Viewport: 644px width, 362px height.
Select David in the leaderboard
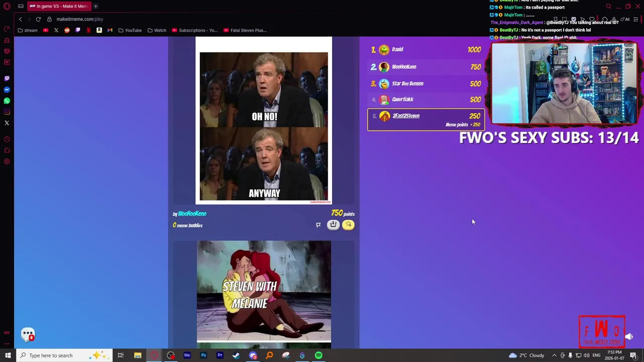[x=426, y=49]
